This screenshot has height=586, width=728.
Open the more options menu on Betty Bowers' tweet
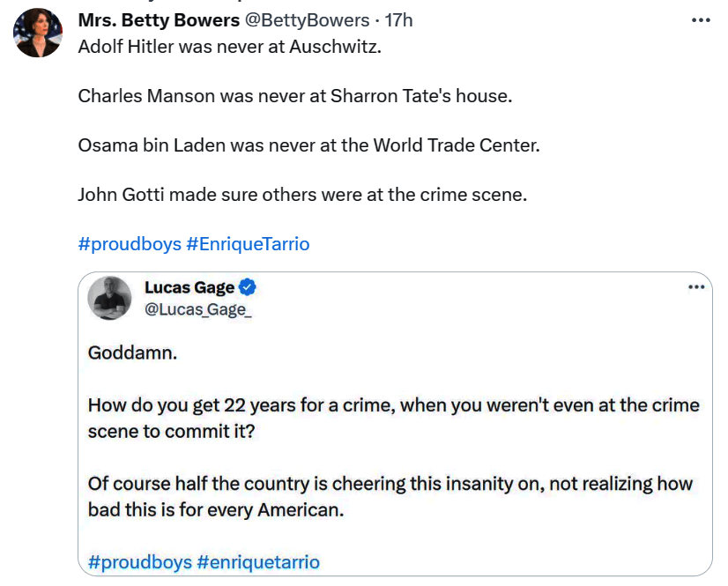(701, 20)
